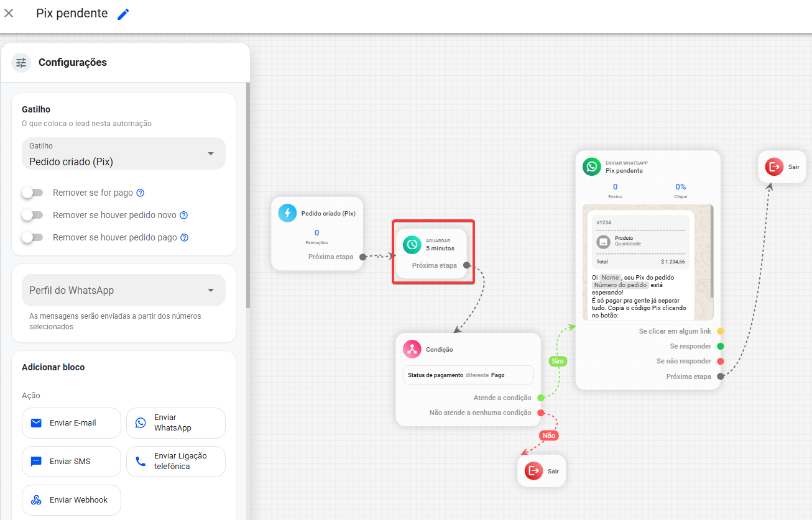Click the 0 Execuções stat on Pedido criado node
This screenshot has width=812, height=520.
tap(317, 237)
